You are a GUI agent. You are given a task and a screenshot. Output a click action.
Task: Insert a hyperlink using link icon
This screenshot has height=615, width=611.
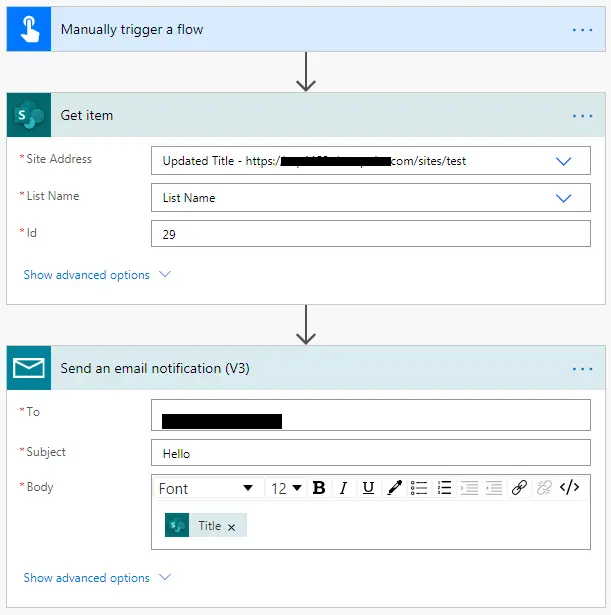(x=519, y=488)
